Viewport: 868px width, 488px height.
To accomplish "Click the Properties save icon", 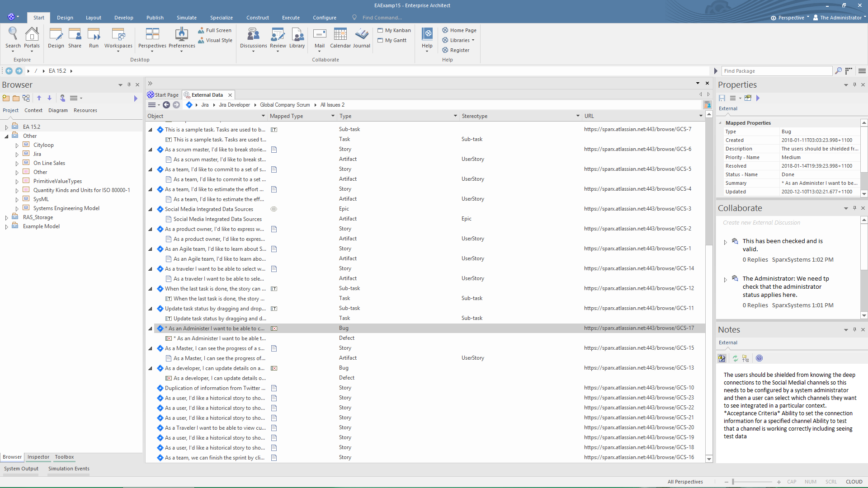I will (x=722, y=98).
